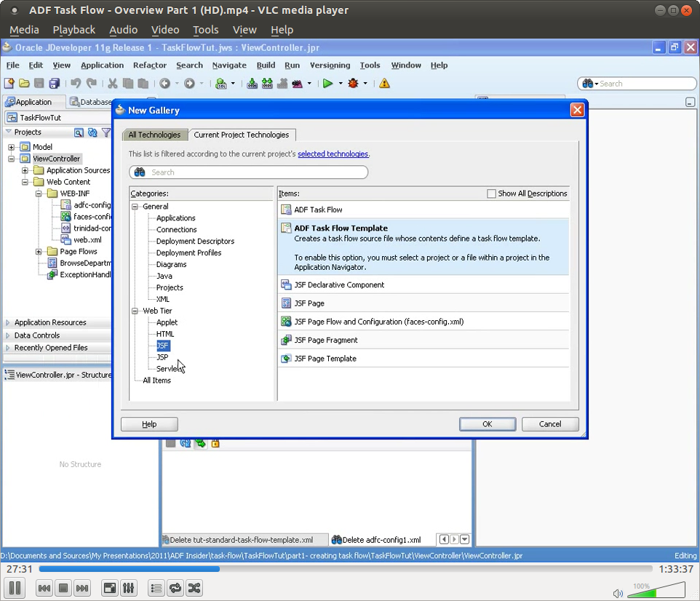
Task: Open the Playback menu in VLC
Action: pos(73,30)
